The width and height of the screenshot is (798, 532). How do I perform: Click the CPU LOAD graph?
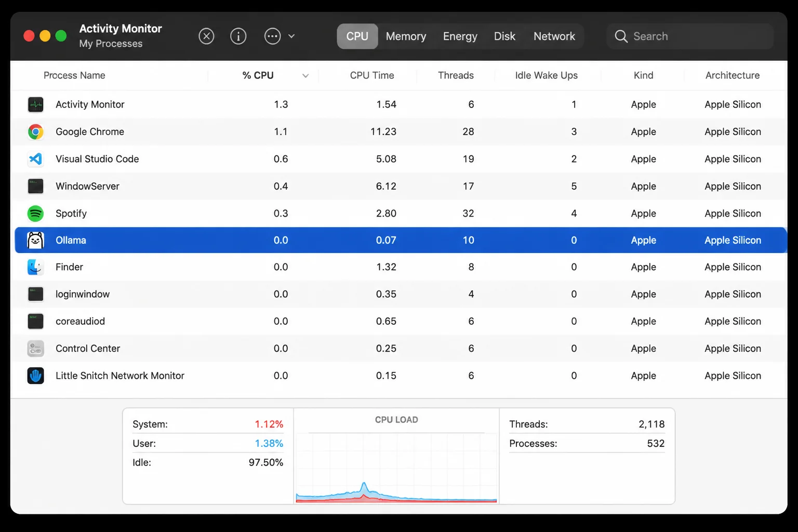396,467
